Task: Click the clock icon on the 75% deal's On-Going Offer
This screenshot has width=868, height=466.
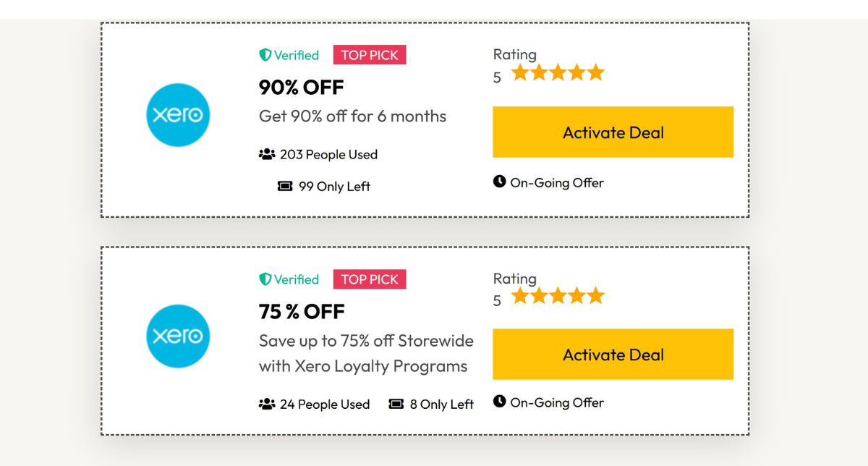Action: pyautogui.click(x=499, y=402)
